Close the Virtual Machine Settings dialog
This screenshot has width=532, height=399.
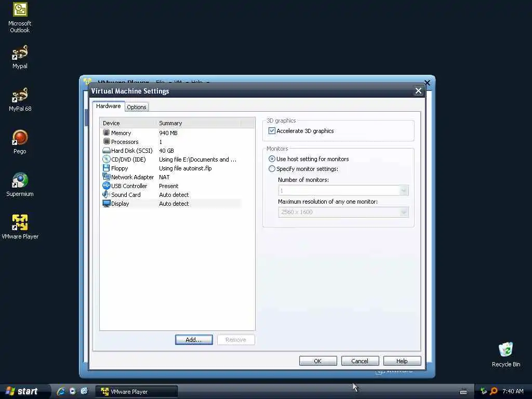[x=418, y=91]
